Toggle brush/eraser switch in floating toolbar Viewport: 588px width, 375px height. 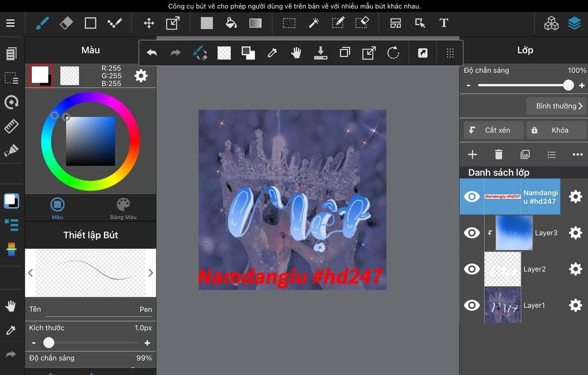tap(200, 53)
